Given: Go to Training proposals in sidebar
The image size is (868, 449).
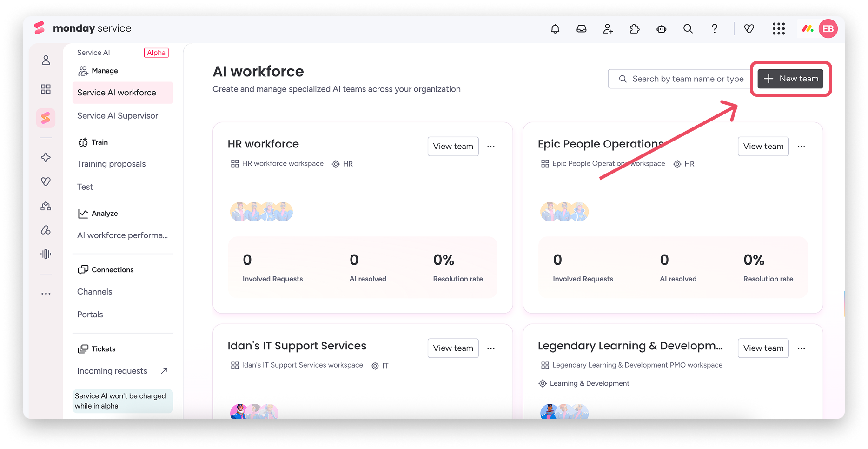Looking at the screenshot, I should point(112,164).
